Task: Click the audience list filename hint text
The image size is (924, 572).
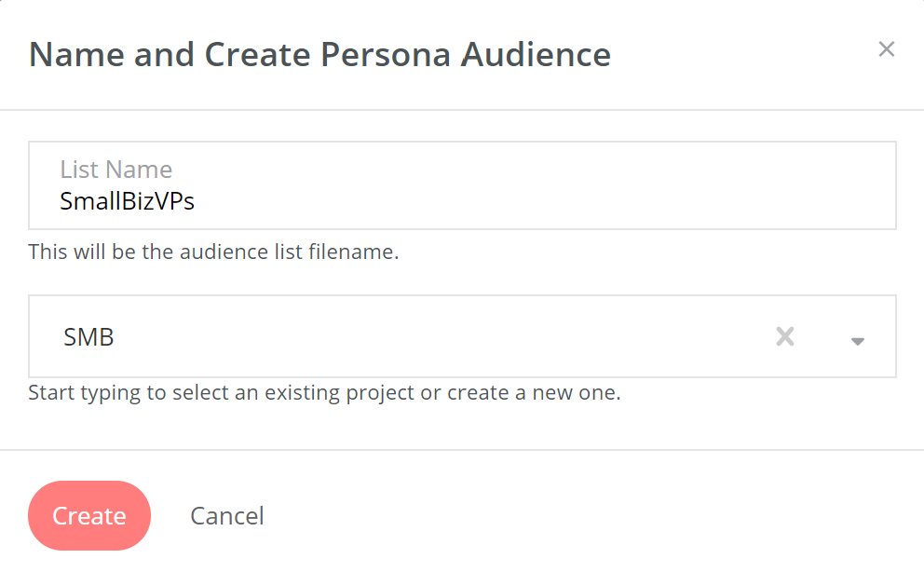Action: tap(213, 252)
